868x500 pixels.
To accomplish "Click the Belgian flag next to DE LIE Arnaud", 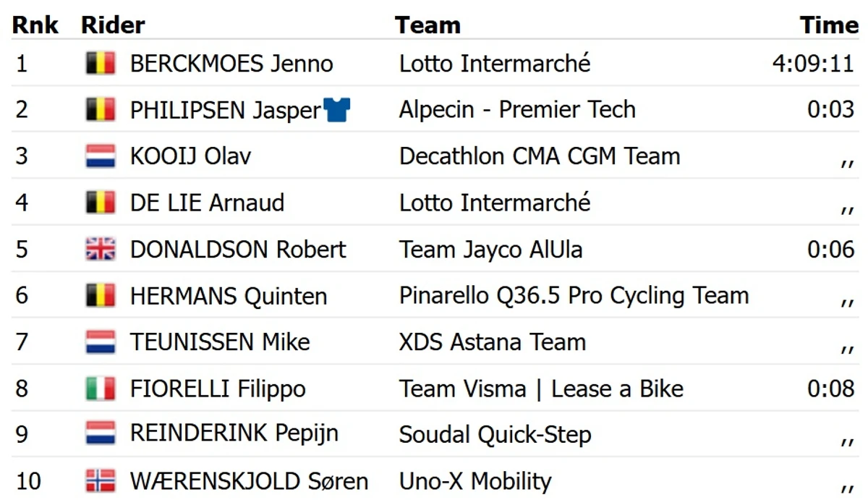I will (100, 203).
